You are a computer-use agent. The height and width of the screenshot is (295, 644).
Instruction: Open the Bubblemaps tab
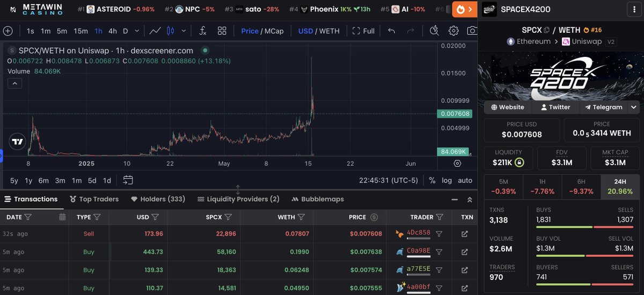tap(318, 199)
